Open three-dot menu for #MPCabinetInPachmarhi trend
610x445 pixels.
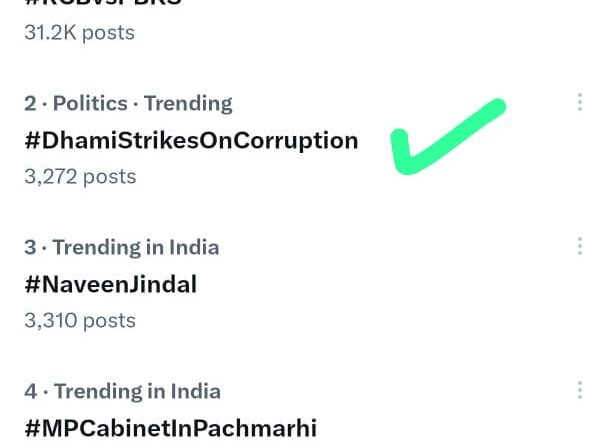pyautogui.click(x=580, y=391)
